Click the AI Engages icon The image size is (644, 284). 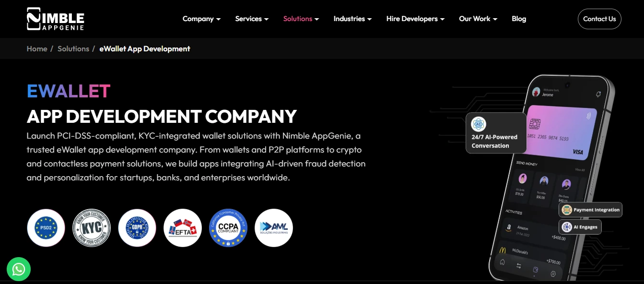[567, 226]
